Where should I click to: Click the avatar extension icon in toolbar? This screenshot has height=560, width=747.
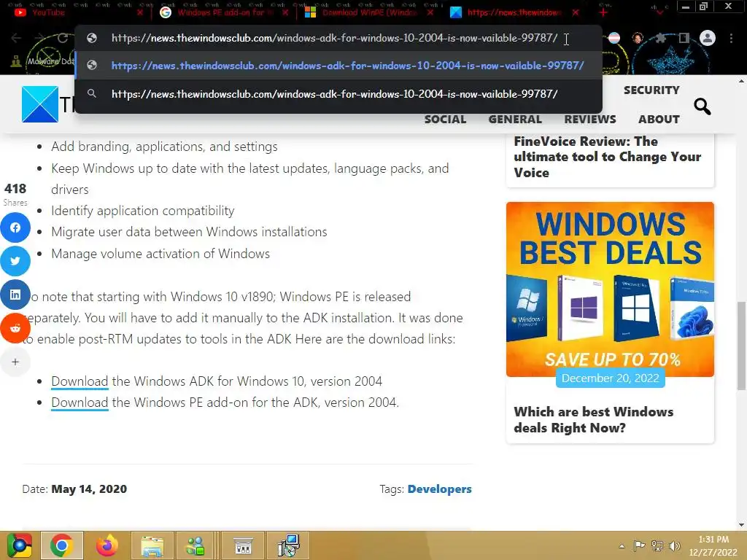(638, 38)
